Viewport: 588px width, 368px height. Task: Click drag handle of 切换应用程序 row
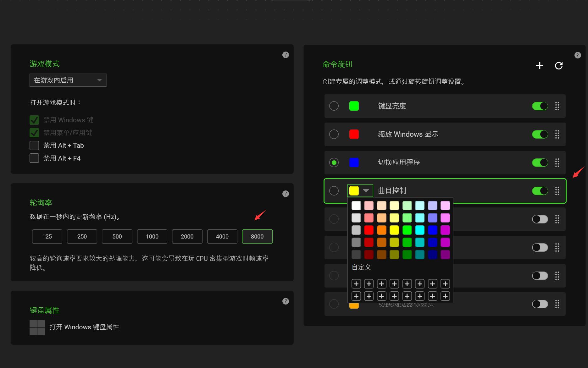[557, 163]
